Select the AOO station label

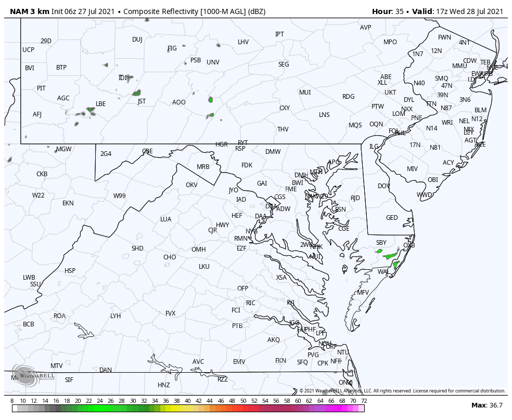(x=179, y=102)
